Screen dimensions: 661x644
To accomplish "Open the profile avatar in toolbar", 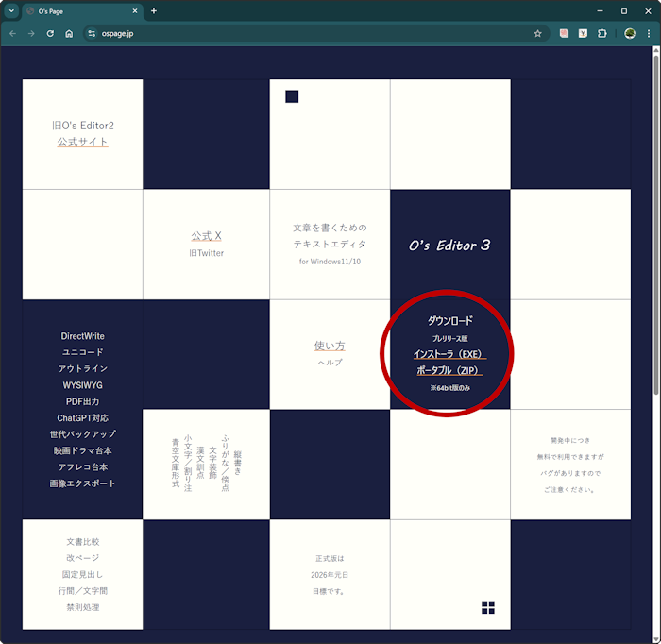I will [x=629, y=33].
